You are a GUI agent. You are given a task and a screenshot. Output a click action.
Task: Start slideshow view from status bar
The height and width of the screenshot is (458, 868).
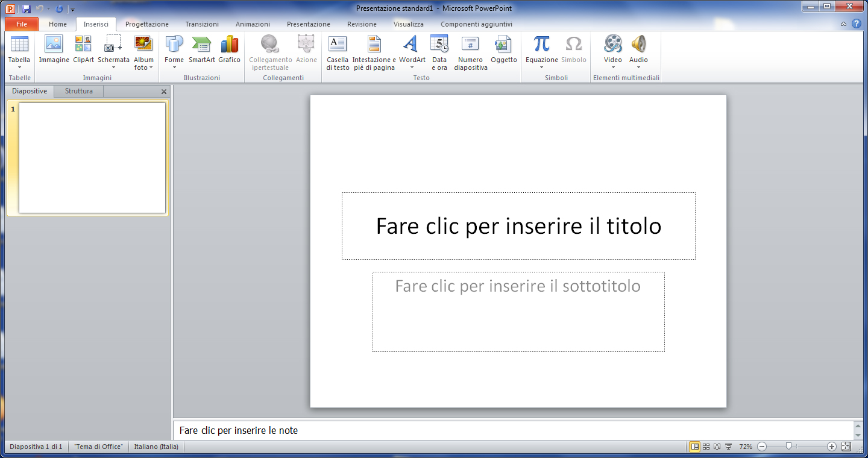point(728,447)
